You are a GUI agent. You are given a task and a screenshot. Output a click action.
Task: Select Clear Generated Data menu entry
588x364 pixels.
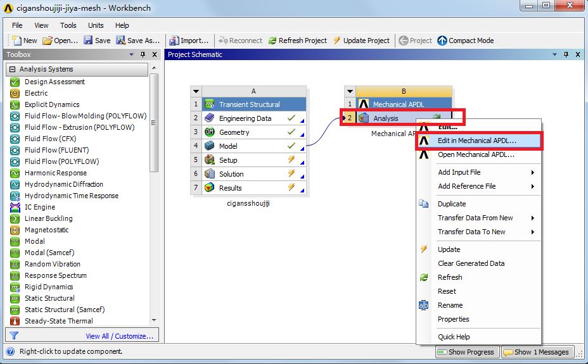pos(479,263)
